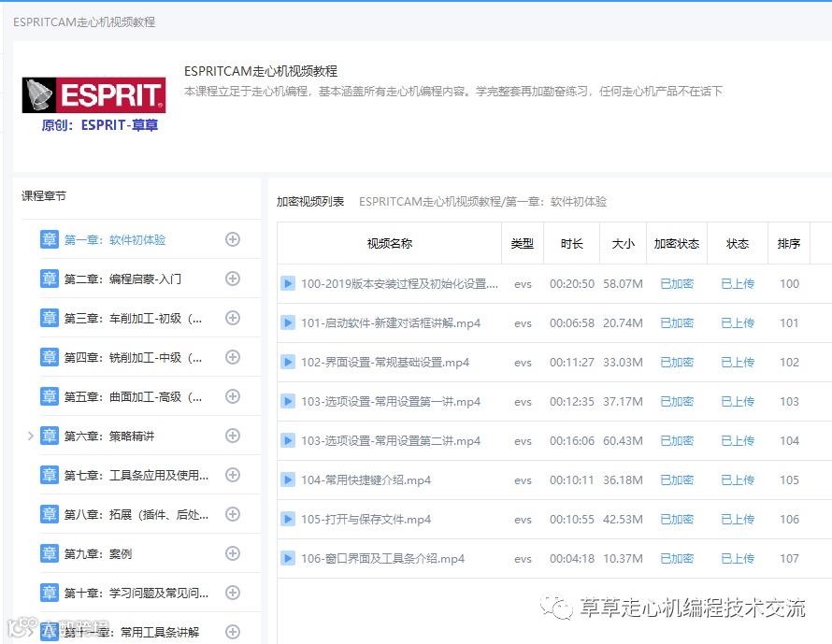
Task: Play video 106-窗口界面及工具条介绍.mp4
Action: tap(288, 558)
